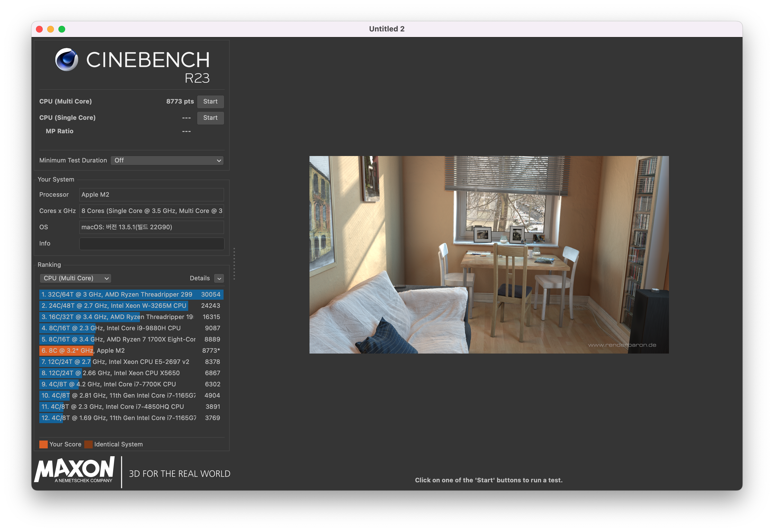Select ranking row 1 AMD Ryzen Threadripper 30054
The height and width of the screenshot is (532, 774).
coord(131,294)
